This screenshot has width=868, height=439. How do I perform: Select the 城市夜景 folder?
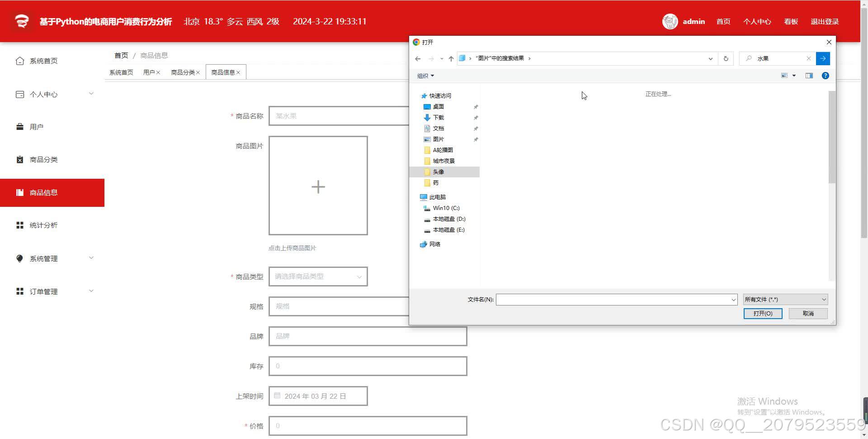[443, 161]
